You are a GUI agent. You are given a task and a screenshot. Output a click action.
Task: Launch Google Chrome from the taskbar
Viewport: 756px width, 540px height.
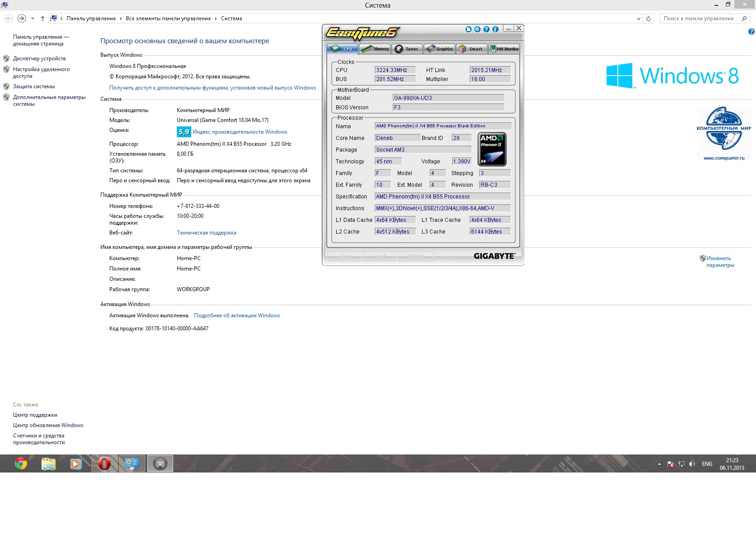(21, 463)
